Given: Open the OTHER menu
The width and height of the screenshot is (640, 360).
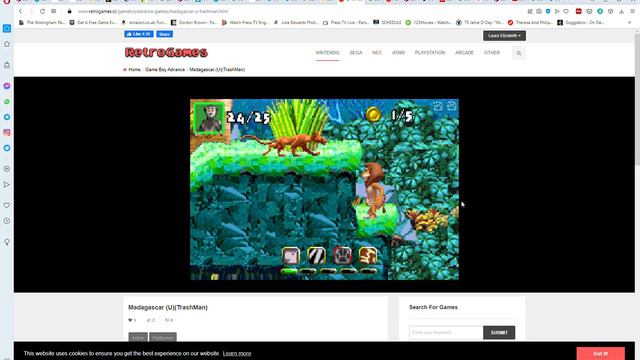Looking at the screenshot, I should pos(492,53).
